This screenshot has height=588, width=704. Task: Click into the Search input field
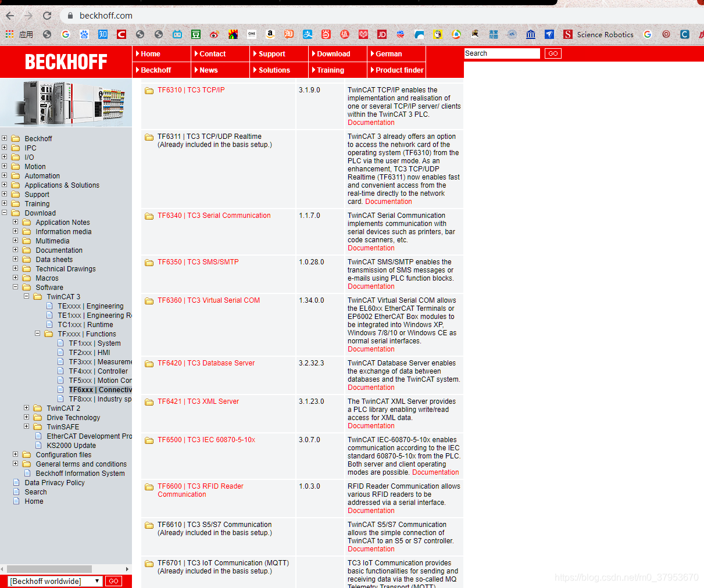(x=502, y=53)
